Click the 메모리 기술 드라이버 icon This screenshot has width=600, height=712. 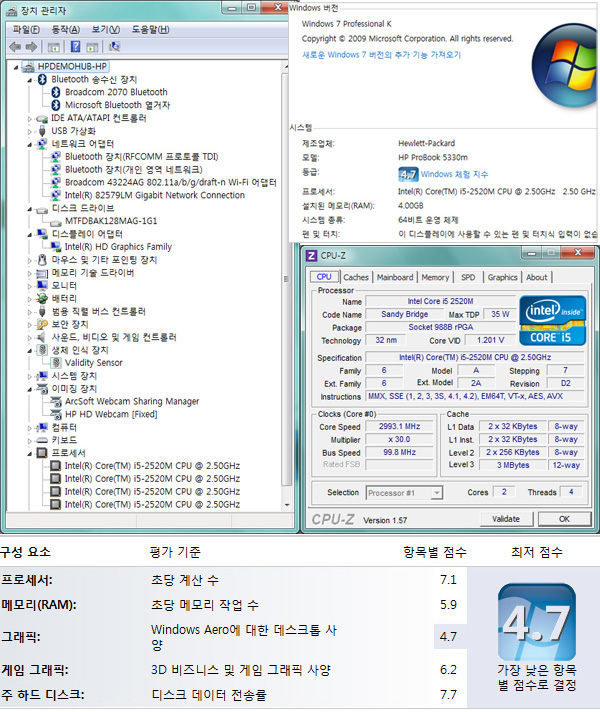[x=42, y=273]
